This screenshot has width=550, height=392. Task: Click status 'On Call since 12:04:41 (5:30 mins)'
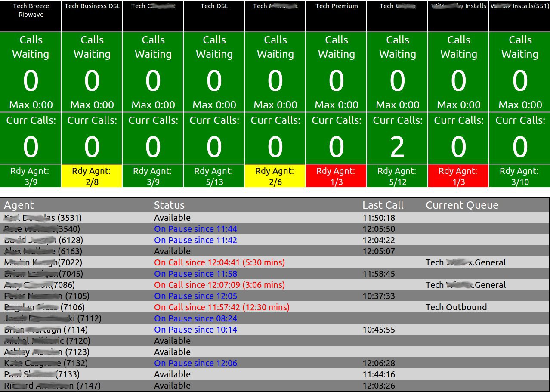219,262
